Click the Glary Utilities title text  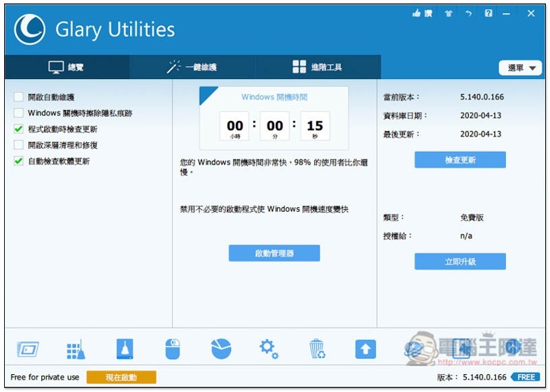[x=115, y=30]
